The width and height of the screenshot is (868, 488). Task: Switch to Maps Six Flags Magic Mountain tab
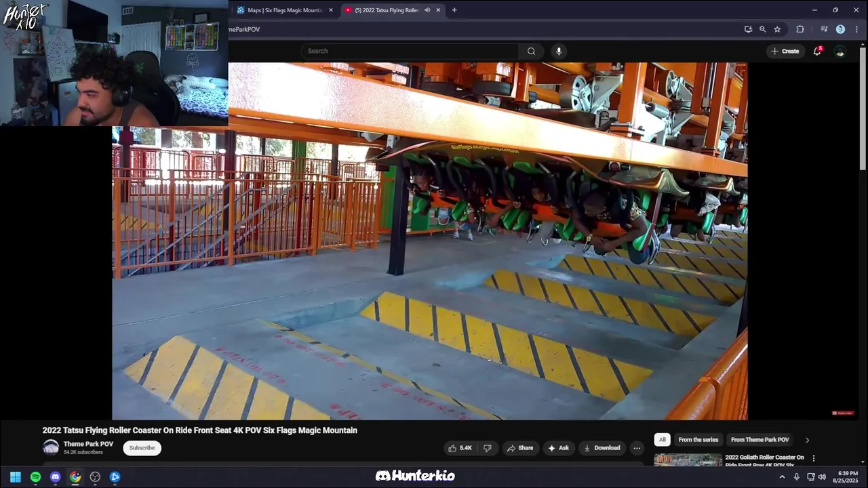[x=285, y=10]
